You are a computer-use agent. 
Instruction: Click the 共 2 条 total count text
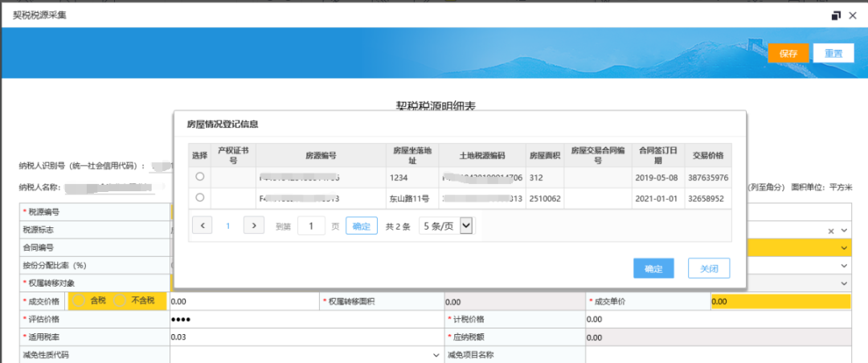(398, 226)
